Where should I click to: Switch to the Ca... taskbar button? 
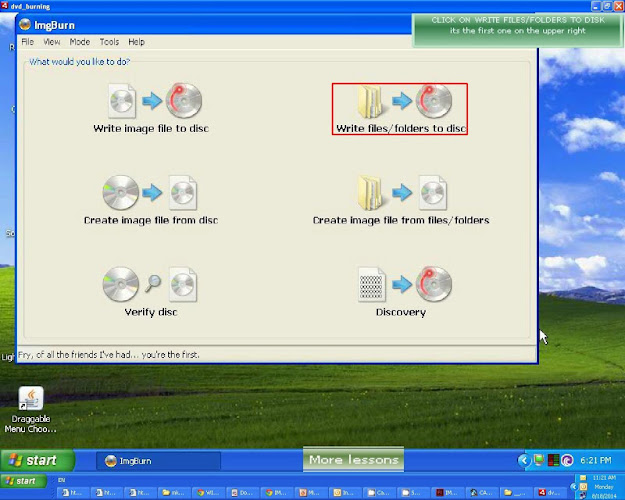[379, 493]
